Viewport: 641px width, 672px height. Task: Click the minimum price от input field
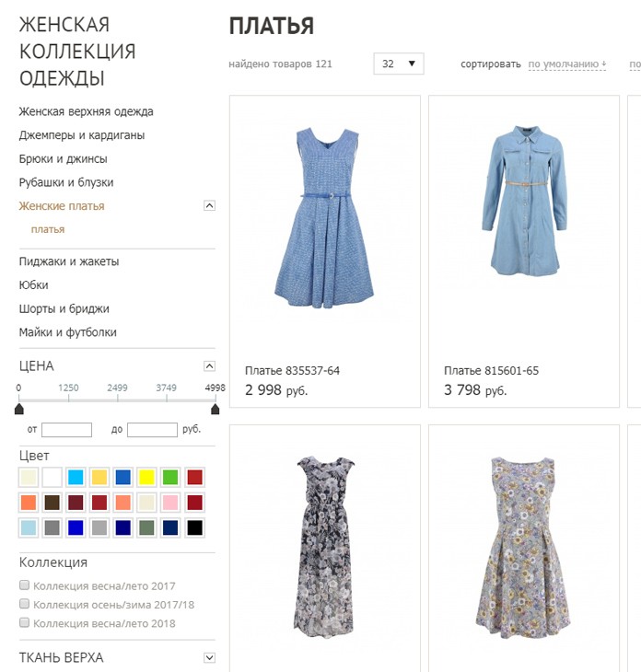[x=66, y=430]
